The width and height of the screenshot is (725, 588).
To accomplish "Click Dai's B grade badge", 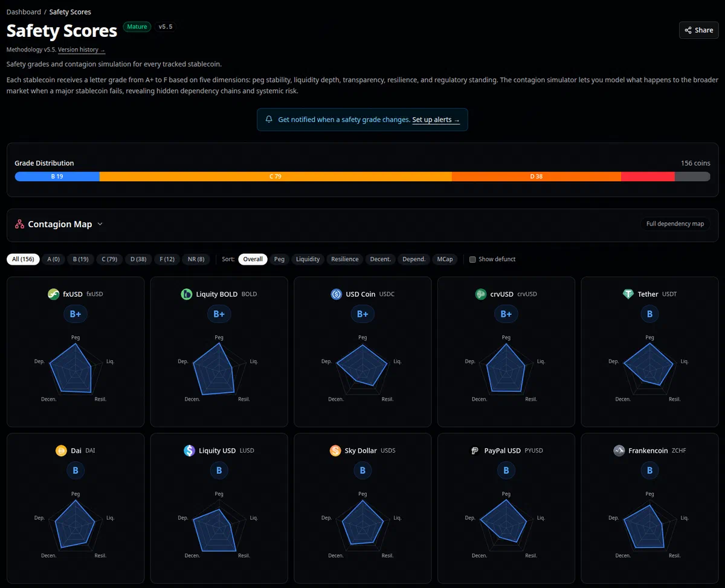I will [76, 471].
